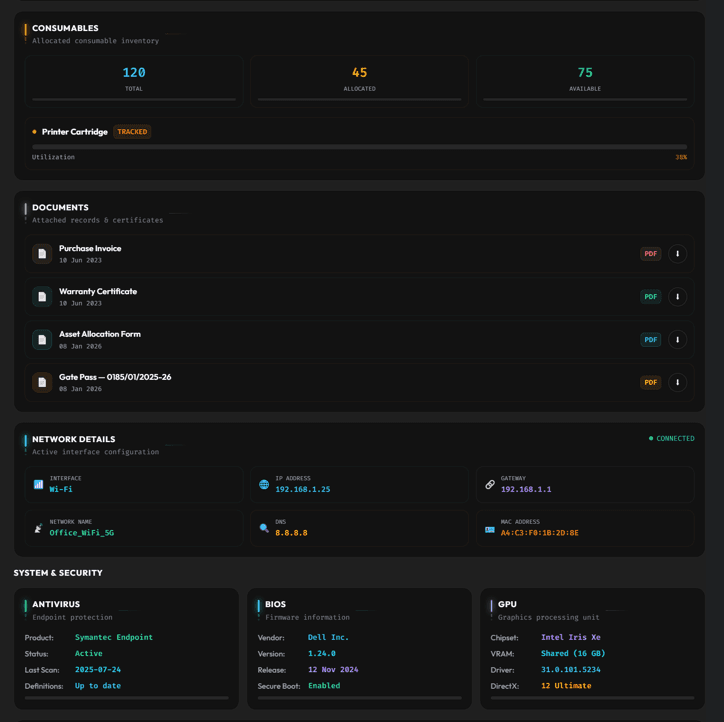This screenshot has width=724, height=722.
Task: Open Gate Pass — 0185/01/2025-26 entry
Action: coord(359,382)
